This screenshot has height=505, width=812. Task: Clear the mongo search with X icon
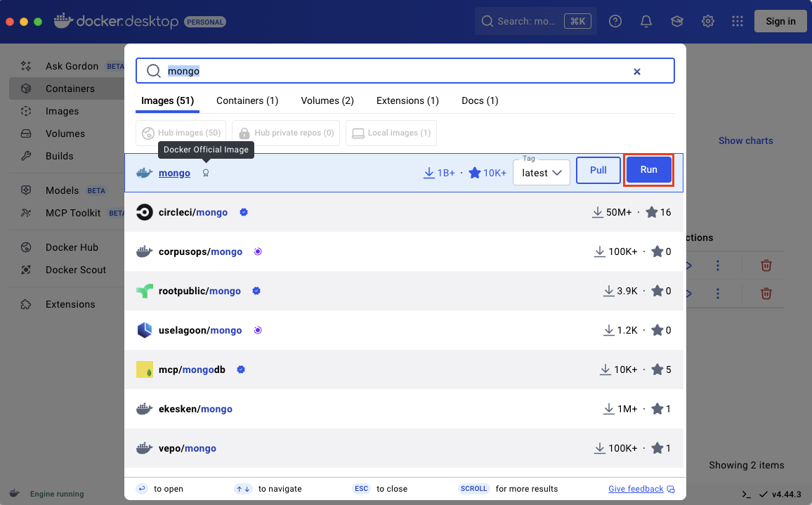click(x=637, y=72)
